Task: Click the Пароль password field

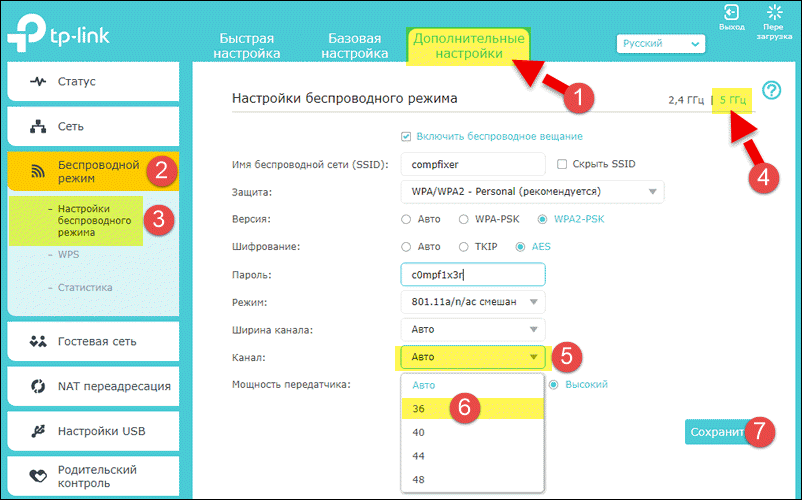Action: 473,275
